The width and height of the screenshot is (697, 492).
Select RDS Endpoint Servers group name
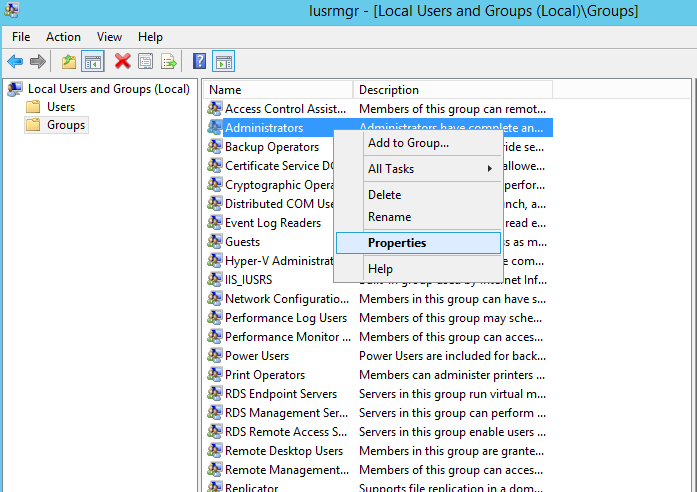pos(281,394)
